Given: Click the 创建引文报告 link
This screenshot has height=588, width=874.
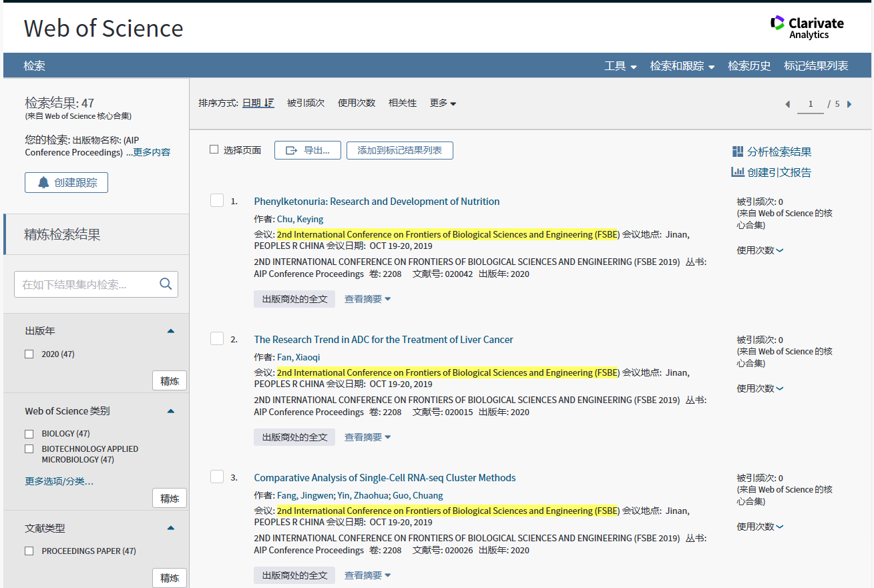Looking at the screenshot, I should pyautogui.click(x=779, y=172).
